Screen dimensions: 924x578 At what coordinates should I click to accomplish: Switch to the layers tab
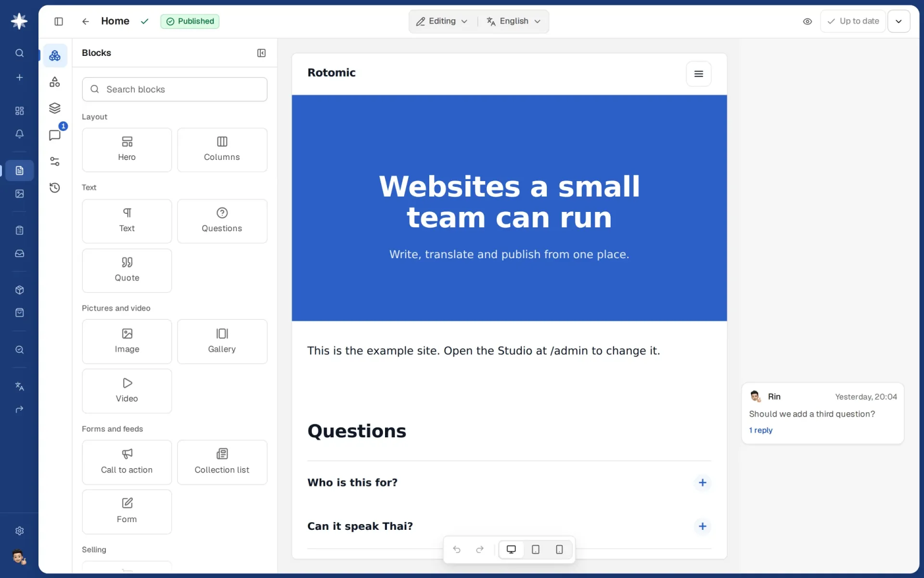click(55, 108)
